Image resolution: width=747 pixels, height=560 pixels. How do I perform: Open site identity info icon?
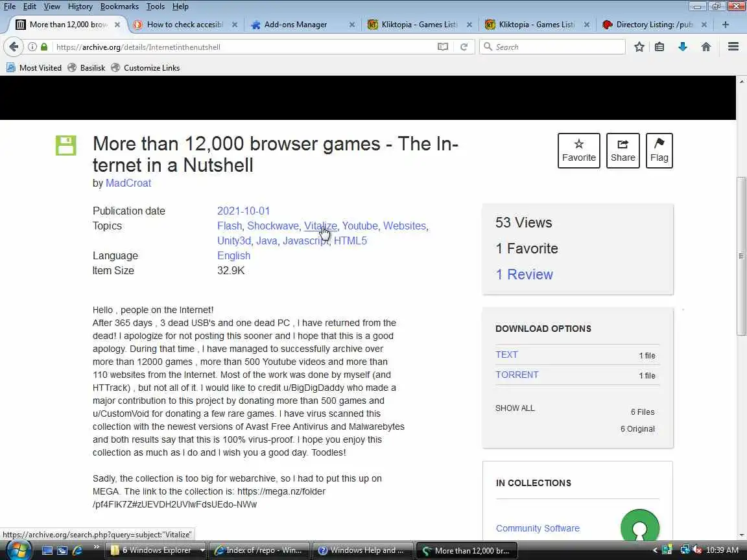tap(32, 47)
